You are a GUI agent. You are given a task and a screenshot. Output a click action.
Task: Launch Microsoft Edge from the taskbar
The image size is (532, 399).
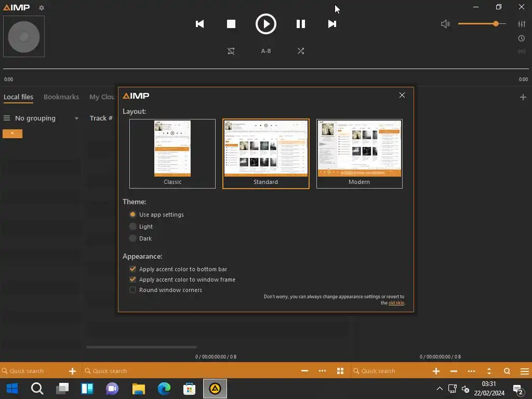[164, 389]
